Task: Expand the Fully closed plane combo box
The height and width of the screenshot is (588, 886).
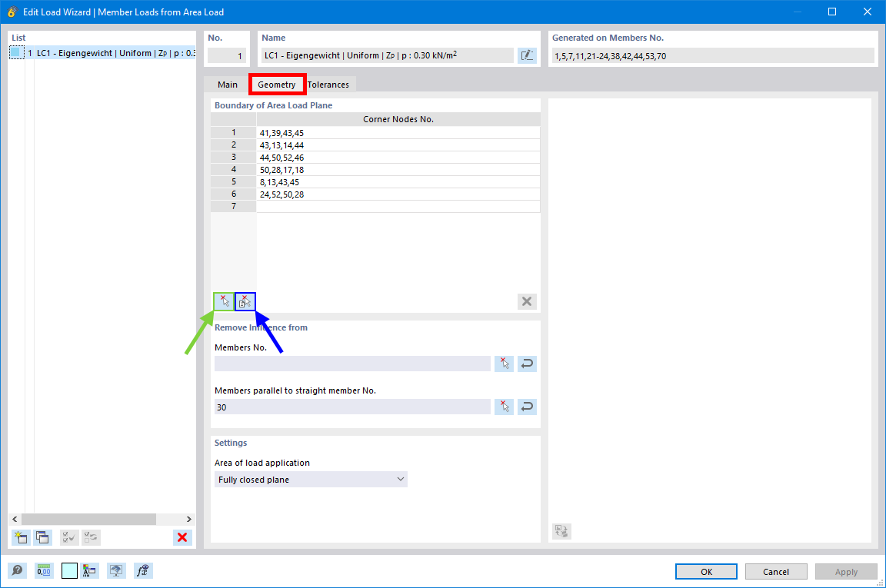Action: (400, 479)
